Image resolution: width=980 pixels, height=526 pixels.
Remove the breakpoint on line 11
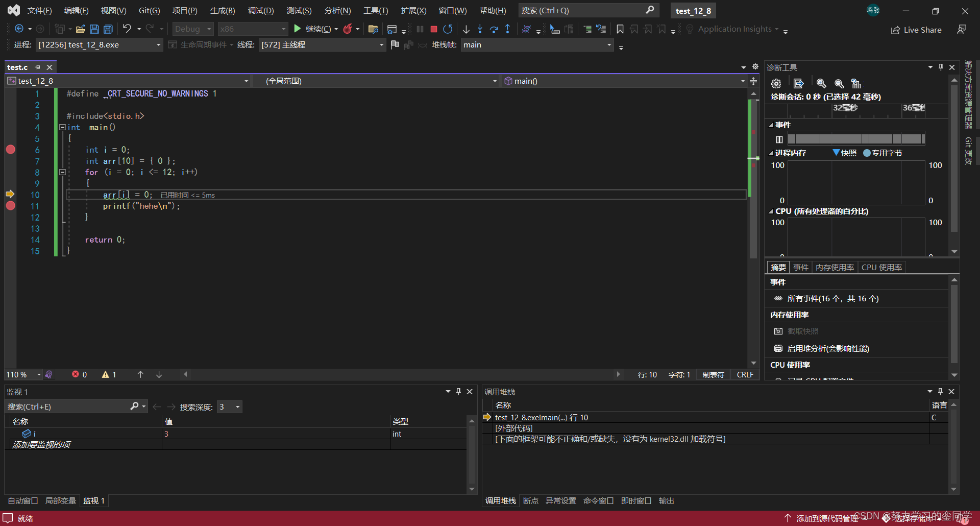[x=10, y=206]
